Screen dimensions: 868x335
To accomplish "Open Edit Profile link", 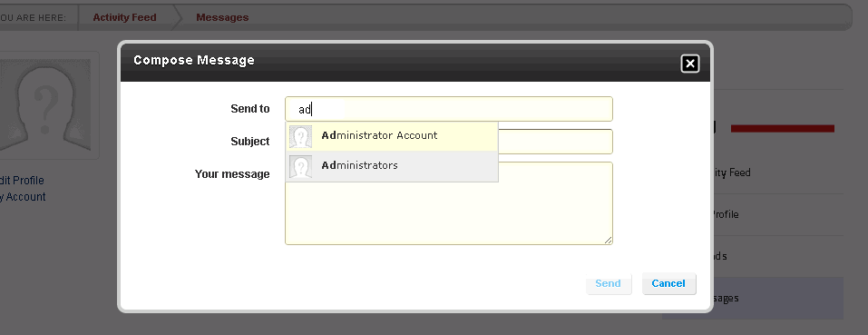I will [22, 181].
